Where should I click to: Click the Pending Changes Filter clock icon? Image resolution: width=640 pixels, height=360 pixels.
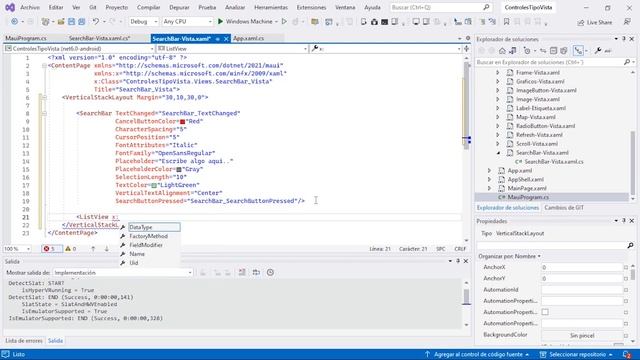coord(527,51)
